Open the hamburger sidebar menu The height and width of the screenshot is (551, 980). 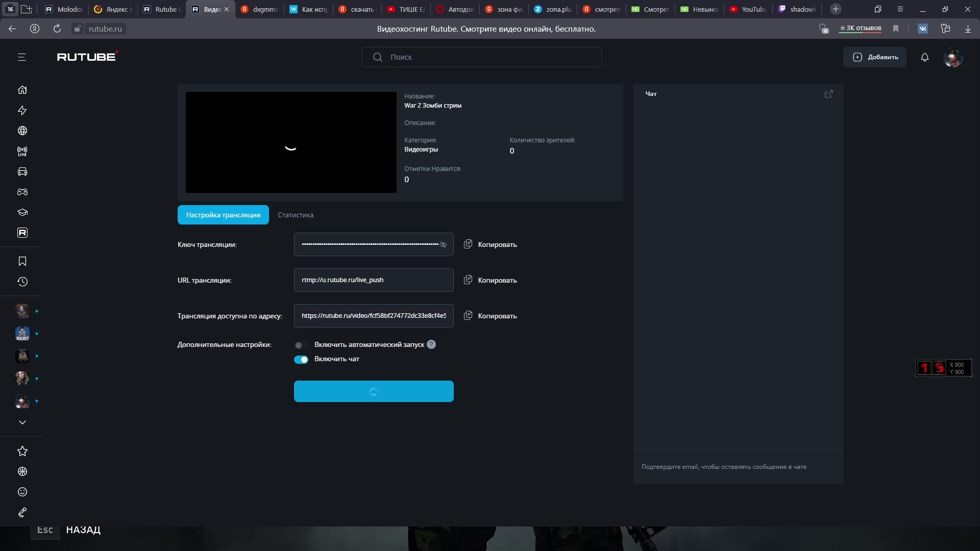tap(21, 57)
